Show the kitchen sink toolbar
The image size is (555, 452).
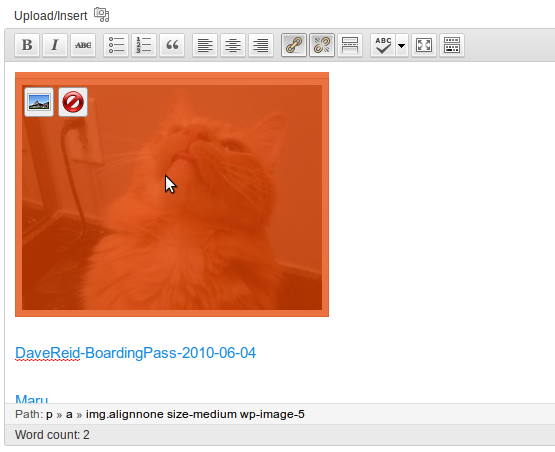coord(452,45)
